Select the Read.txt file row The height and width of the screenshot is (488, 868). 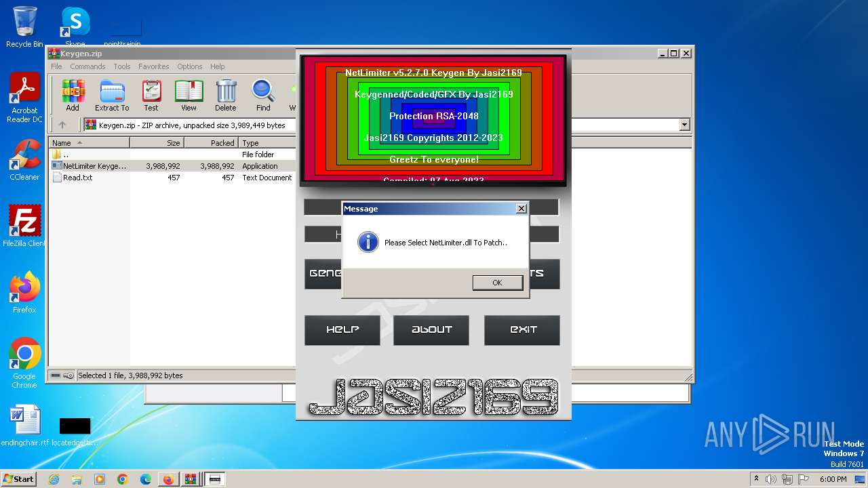coord(172,178)
